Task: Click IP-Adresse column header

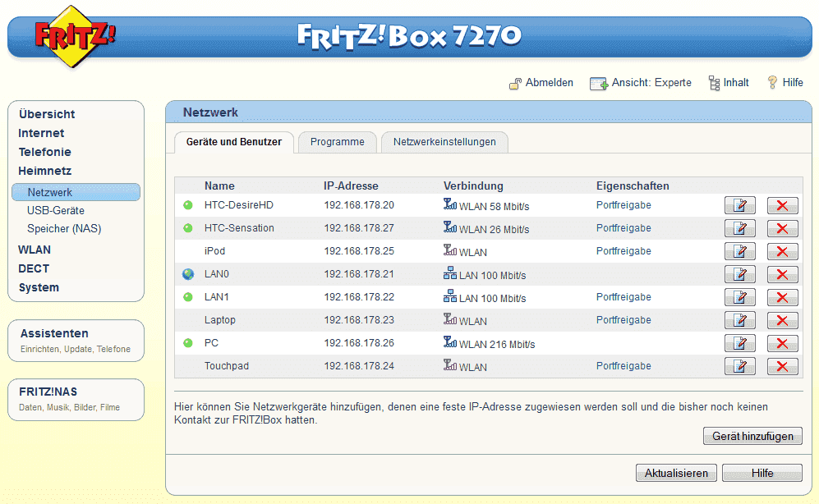Action: (x=351, y=186)
